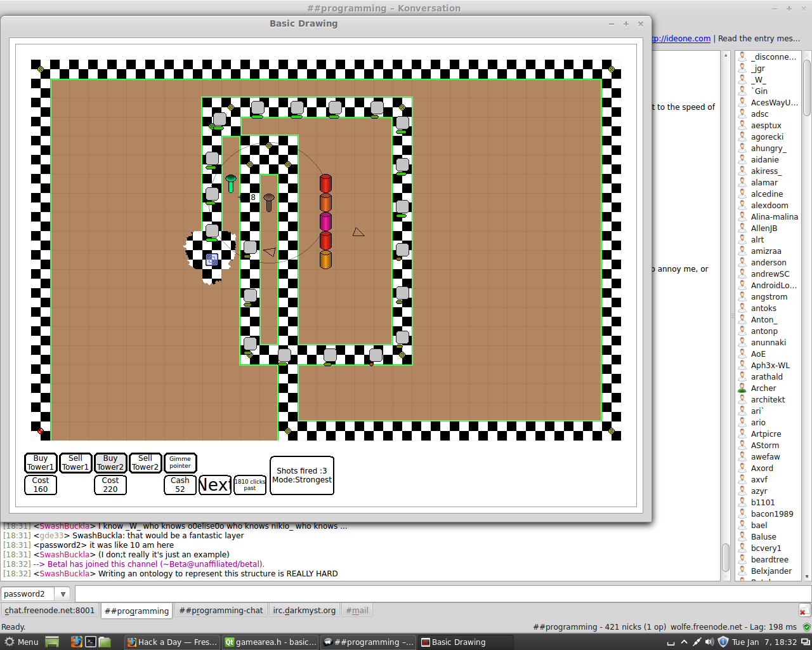Click the blue pointer icon in the crater
The image size is (812, 650).
(x=212, y=260)
